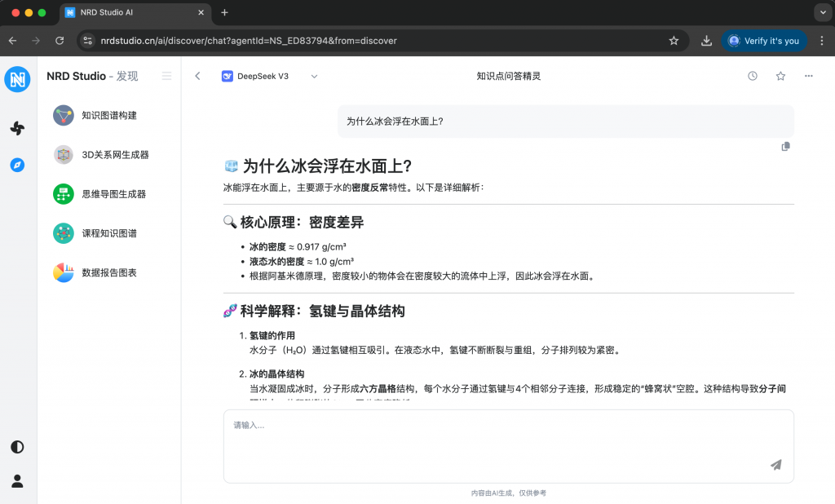Send message with paper plane icon
This screenshot has height=504, width=835.
pos(775,465)
